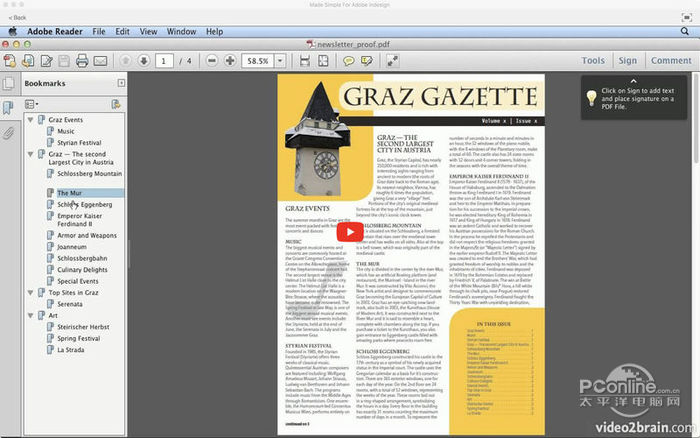Click the Highlight text toolbar icon
The height and width of the screenshot is (438, 700).
367,61
